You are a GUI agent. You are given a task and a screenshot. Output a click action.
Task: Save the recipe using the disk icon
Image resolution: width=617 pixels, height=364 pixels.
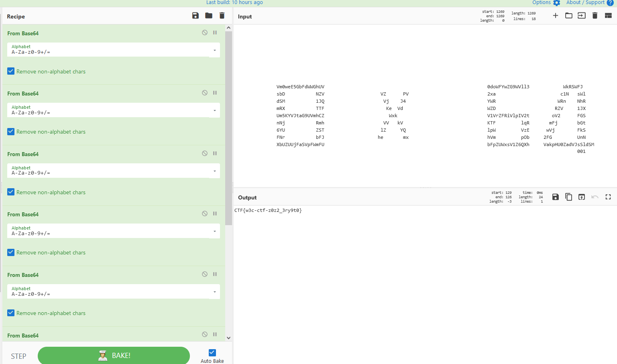(x=195, y=16)
